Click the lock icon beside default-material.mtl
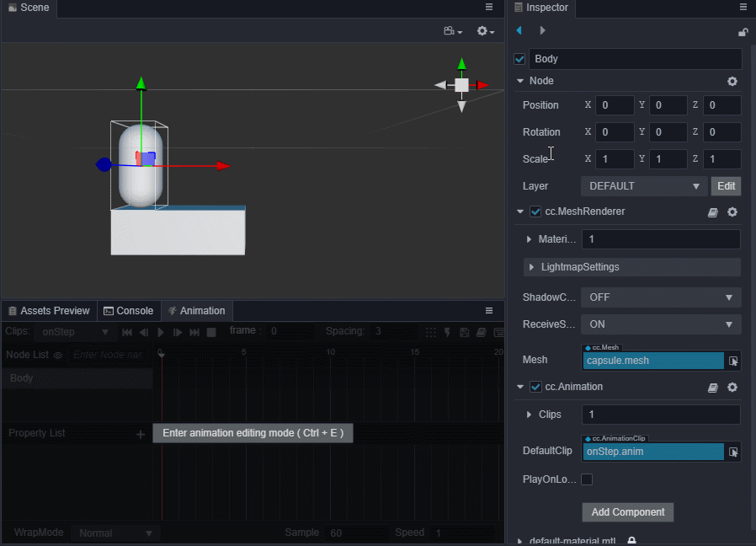Viewport: 756px width, 546px height. coord(631,541)
